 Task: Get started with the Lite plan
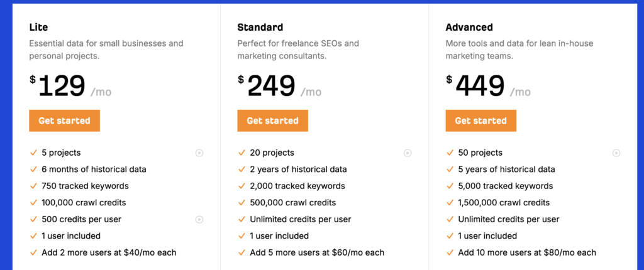[65, 121]
